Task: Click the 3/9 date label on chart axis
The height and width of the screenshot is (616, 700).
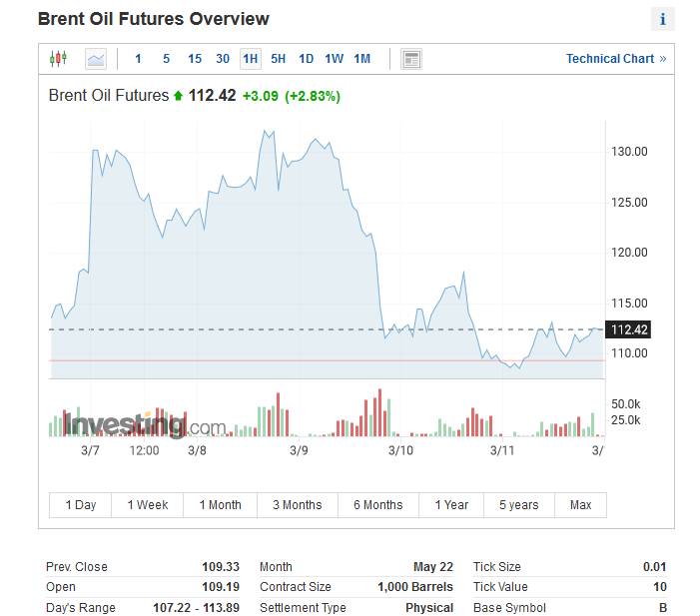Action: pos(299,450)
